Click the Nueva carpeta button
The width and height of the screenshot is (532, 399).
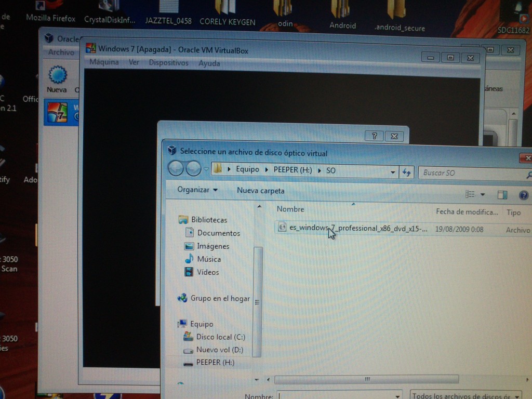coord(261,191)
